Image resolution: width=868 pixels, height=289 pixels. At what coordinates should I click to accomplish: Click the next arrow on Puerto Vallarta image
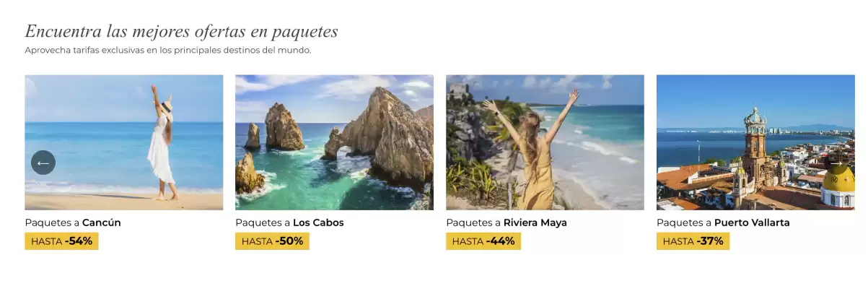point(836,163)
